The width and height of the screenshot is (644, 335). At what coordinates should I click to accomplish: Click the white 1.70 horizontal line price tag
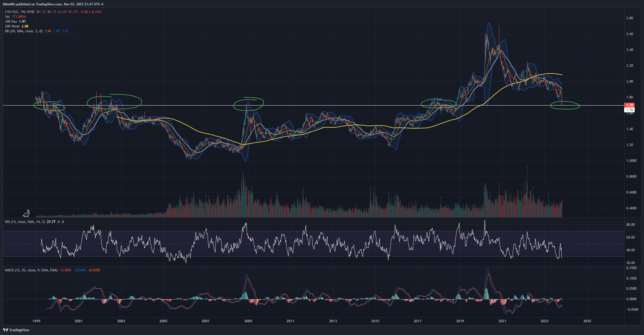[x=630, y=110]
